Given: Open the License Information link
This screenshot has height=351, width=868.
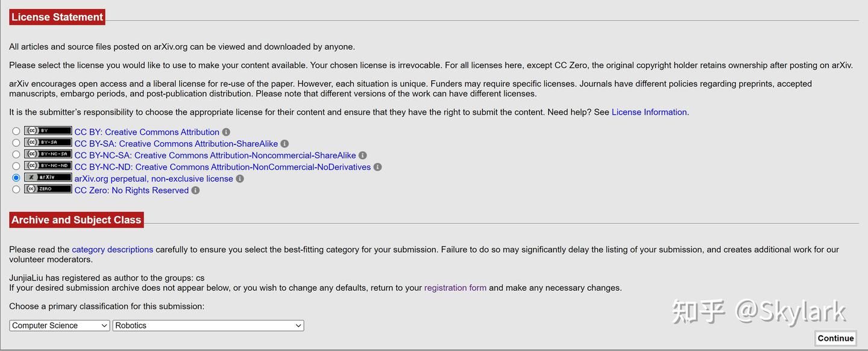Looking at the screenshot, I should [649, 112].
